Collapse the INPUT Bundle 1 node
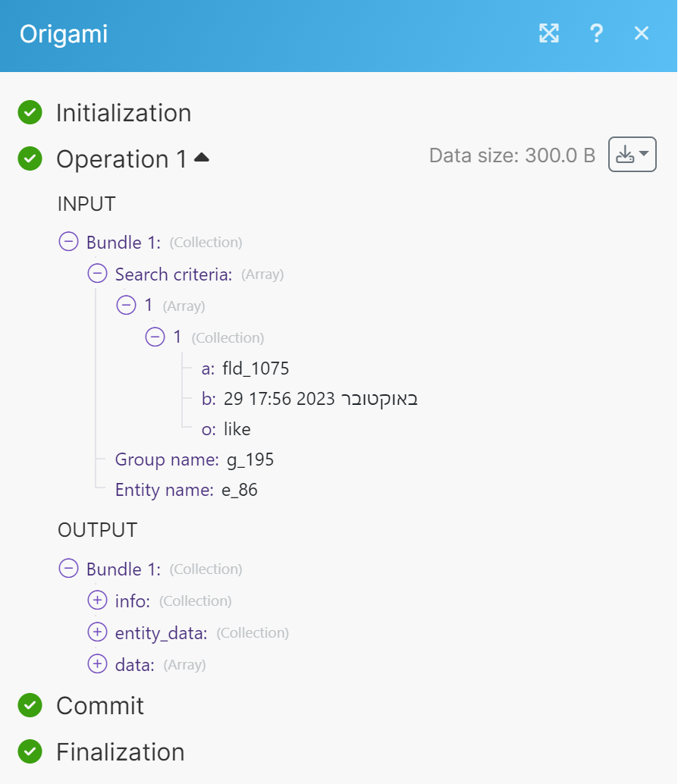Image resolution: width=678 pixels, height=784 pixels. pyautogui.click(x=68, y=242)
